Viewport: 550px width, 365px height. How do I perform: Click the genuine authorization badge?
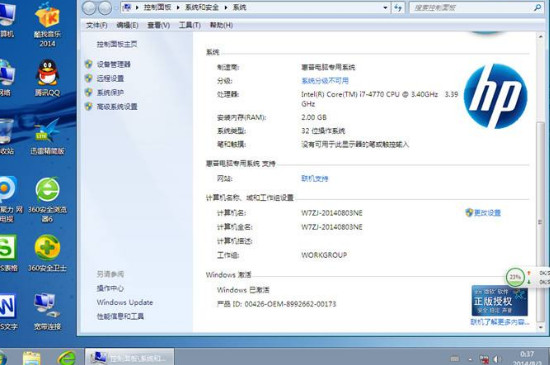coord(499,301)
